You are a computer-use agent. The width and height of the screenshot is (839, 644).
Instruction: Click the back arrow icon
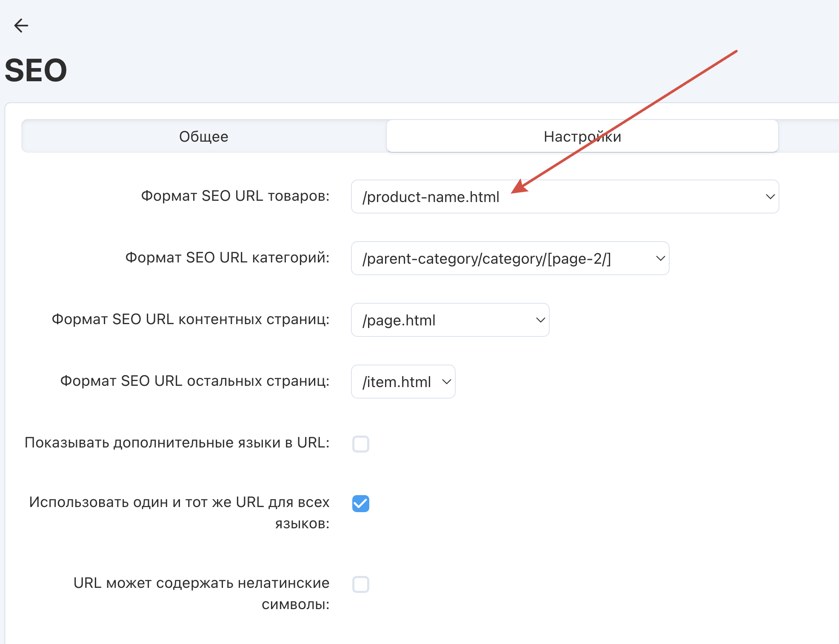[x=21, y=26]
